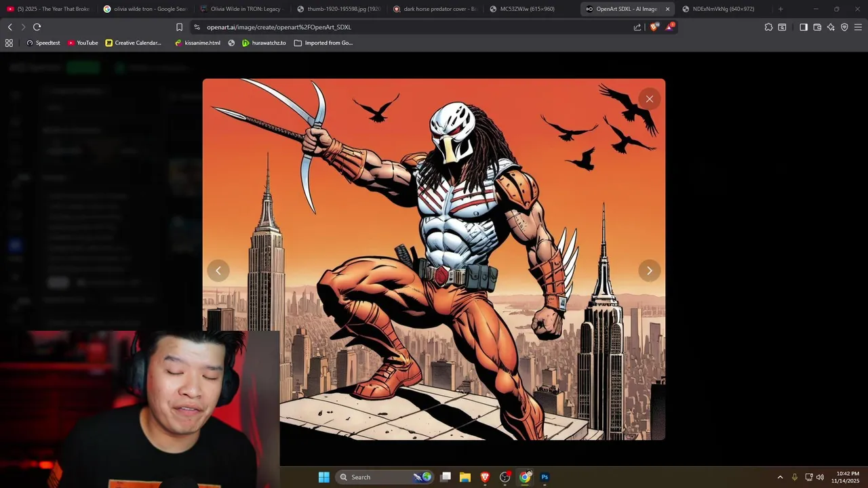Close the image preview overlay
868x488 pixels.
tap(649, 99)
